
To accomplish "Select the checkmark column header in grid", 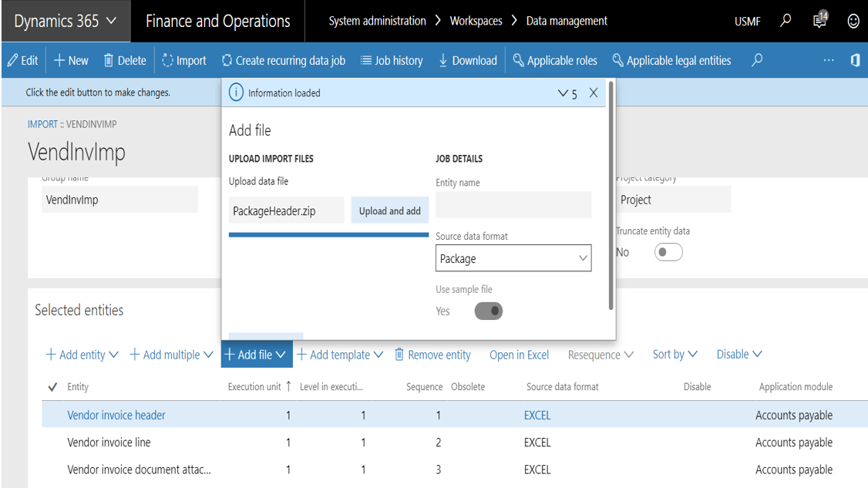I will pos(52,387).
